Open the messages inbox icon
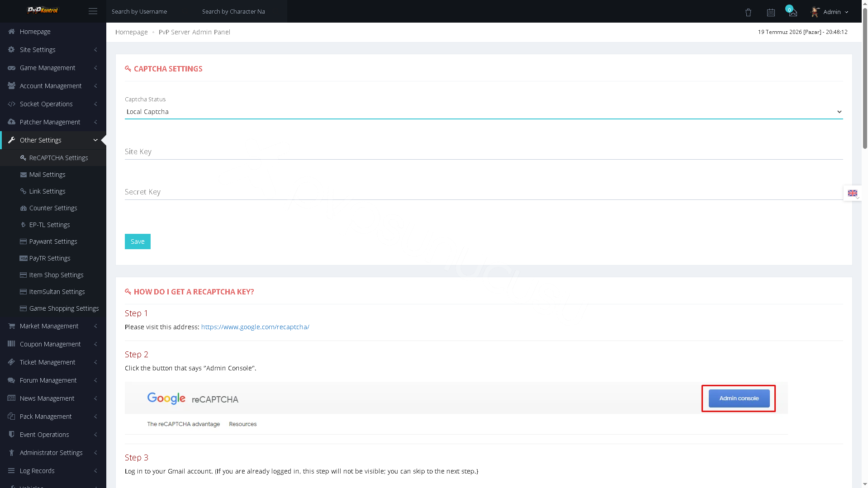 tap(793, 12)
